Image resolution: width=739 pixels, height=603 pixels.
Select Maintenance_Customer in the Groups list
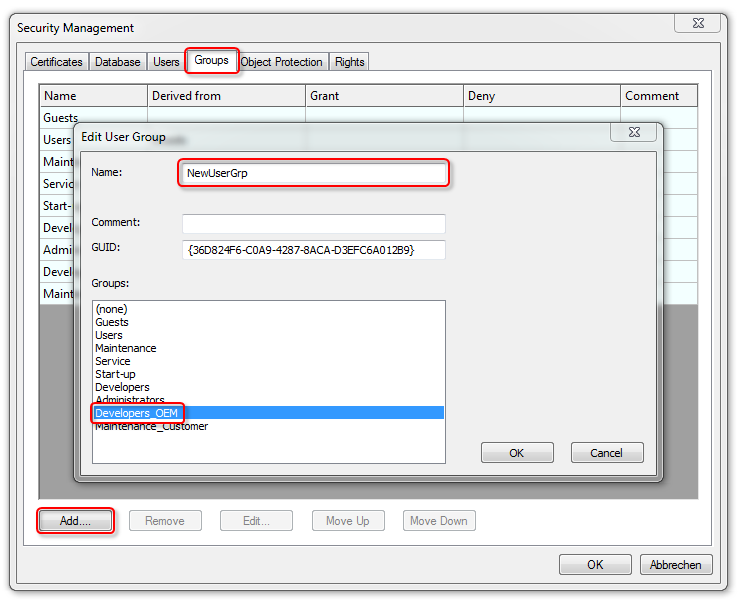point(269,426)
